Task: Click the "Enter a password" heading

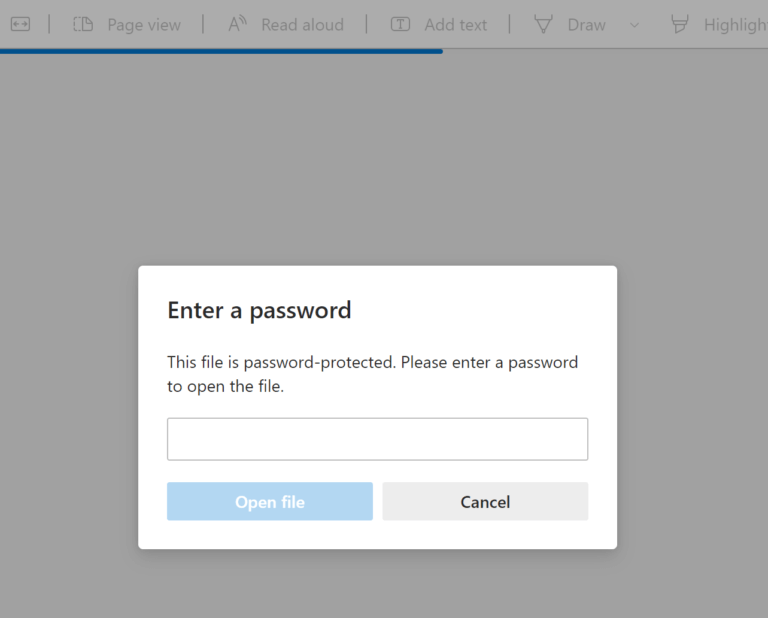Action: (x=259, y=310)
